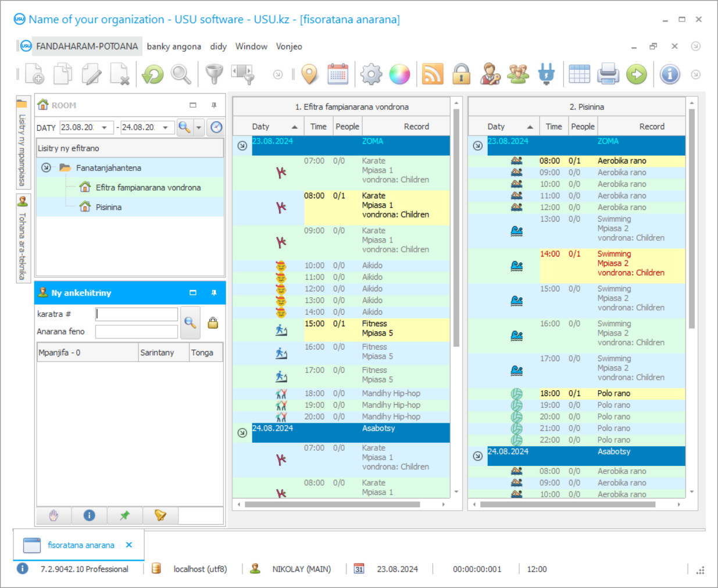Click the refresh green arrow toolbar icon
Screen dimensions: 718x588
(153, 74)
